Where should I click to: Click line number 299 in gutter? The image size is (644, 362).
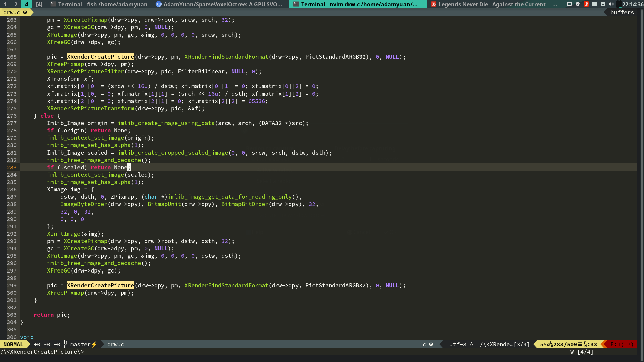12,285
